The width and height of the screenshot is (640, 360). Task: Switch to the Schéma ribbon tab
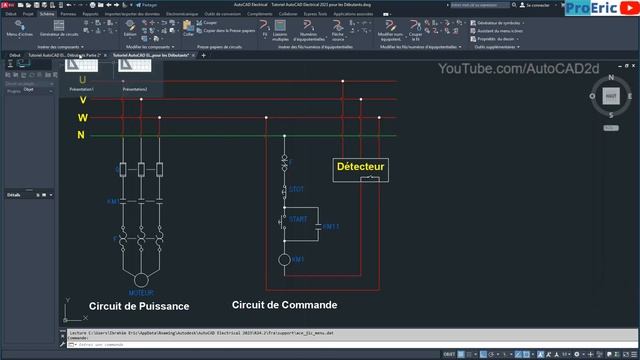click(x=47, y=14)
